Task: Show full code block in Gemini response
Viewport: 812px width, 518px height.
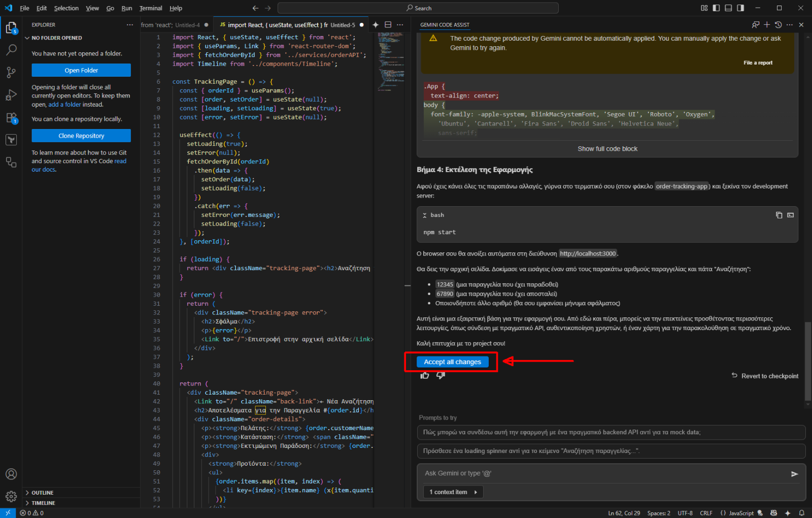Action: (607, 149)
